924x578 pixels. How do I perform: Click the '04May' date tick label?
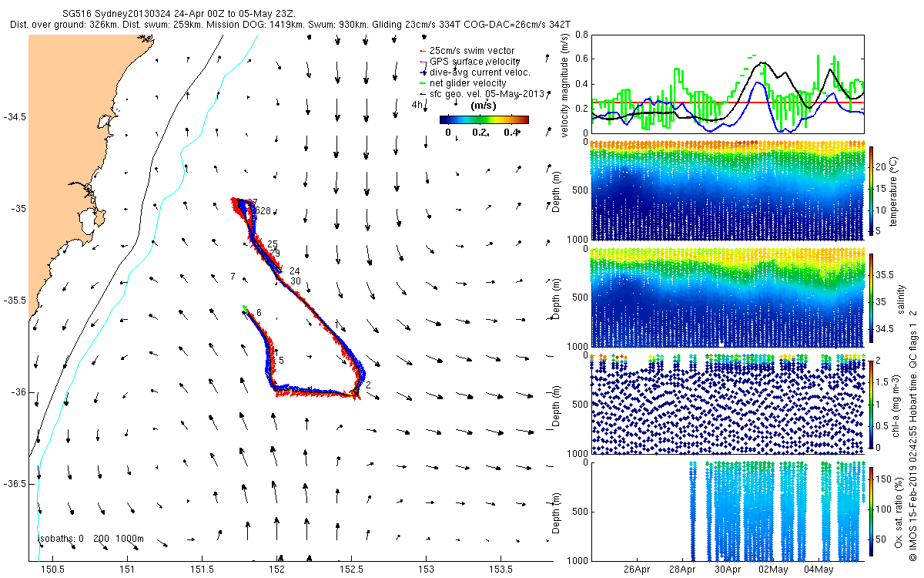[819, 570]
